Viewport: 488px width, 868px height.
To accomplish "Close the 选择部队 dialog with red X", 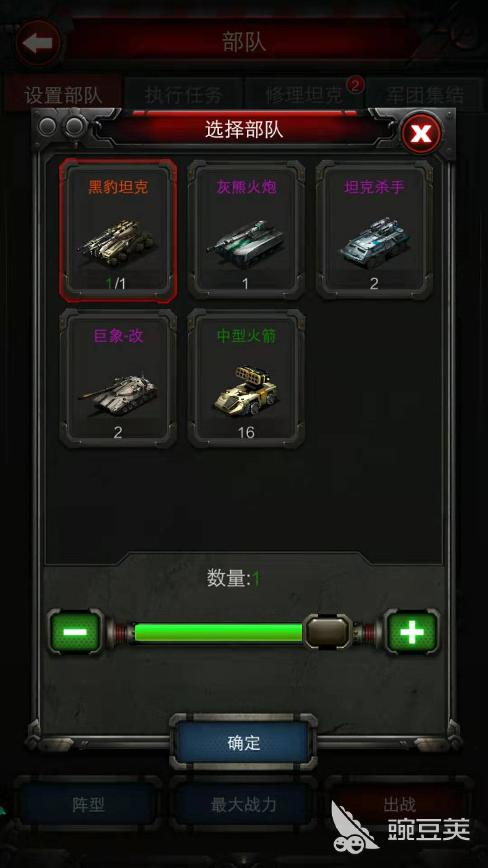I will [x=421, y=133].
